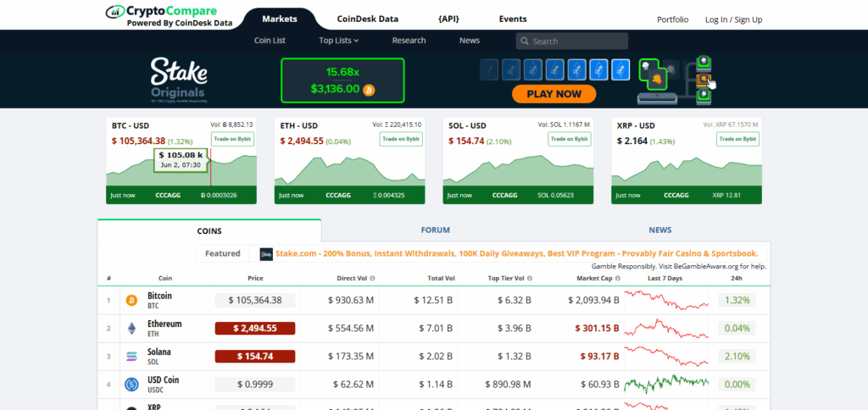Click the XRP - USD price chart
This screenshot has height=410, width=868.
[x=687, y=170]
